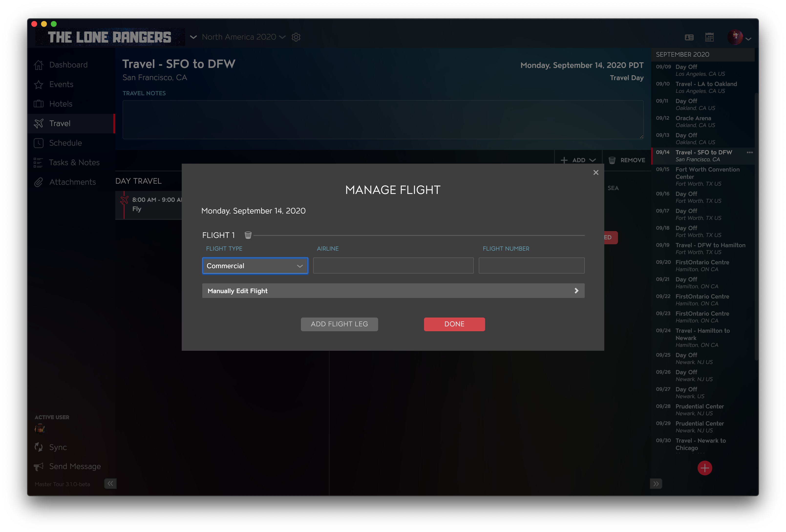
Task: Open Attachments via the paperclip icon
Action: tap(39, 182)
